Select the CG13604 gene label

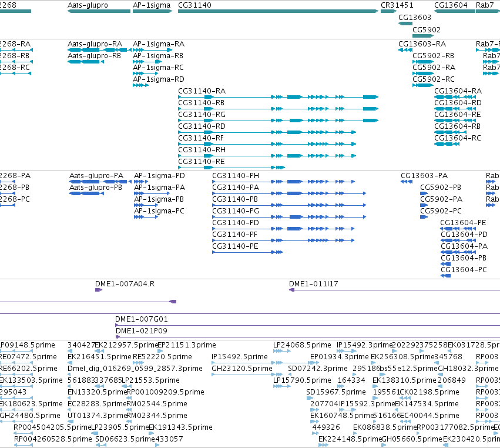(451, 5)
